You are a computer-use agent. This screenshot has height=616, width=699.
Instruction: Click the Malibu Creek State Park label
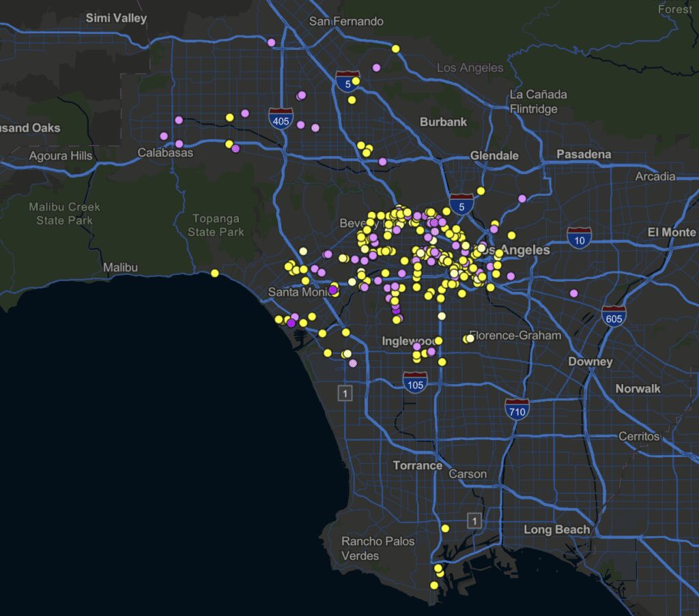(64, 214)
